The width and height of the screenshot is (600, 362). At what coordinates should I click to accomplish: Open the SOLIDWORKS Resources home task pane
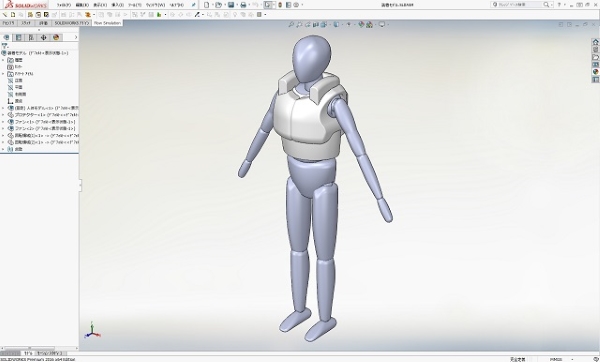[x=595, y=42]
